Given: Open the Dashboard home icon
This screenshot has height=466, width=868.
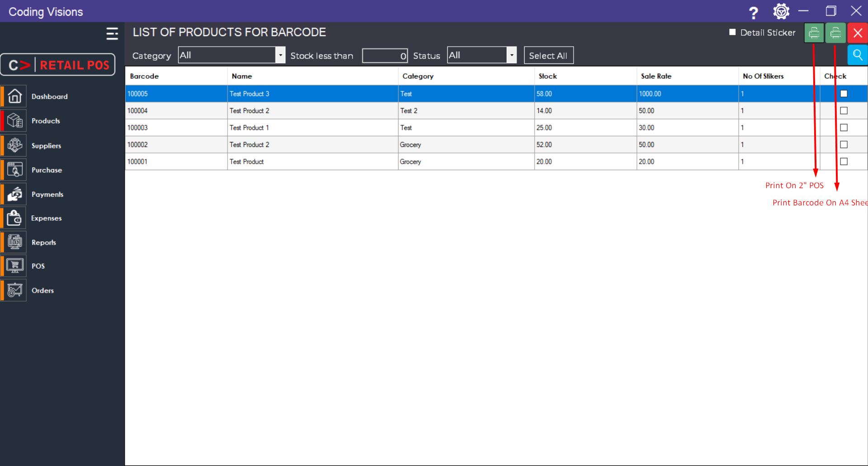Looking at the screenshot, I should click(15, 96).
